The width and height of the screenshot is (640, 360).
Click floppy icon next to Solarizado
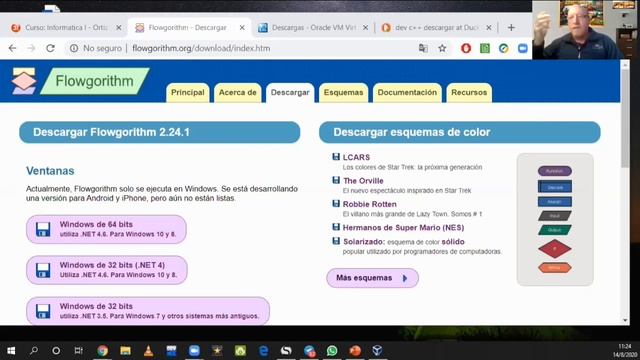336,241
